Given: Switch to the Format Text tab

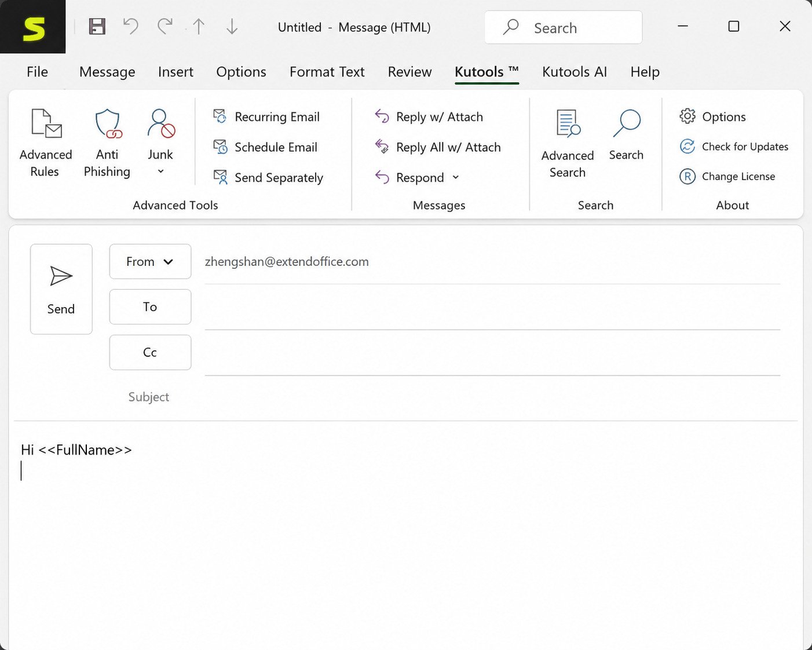Looking at the screenshot, I should tap(327, 72).
